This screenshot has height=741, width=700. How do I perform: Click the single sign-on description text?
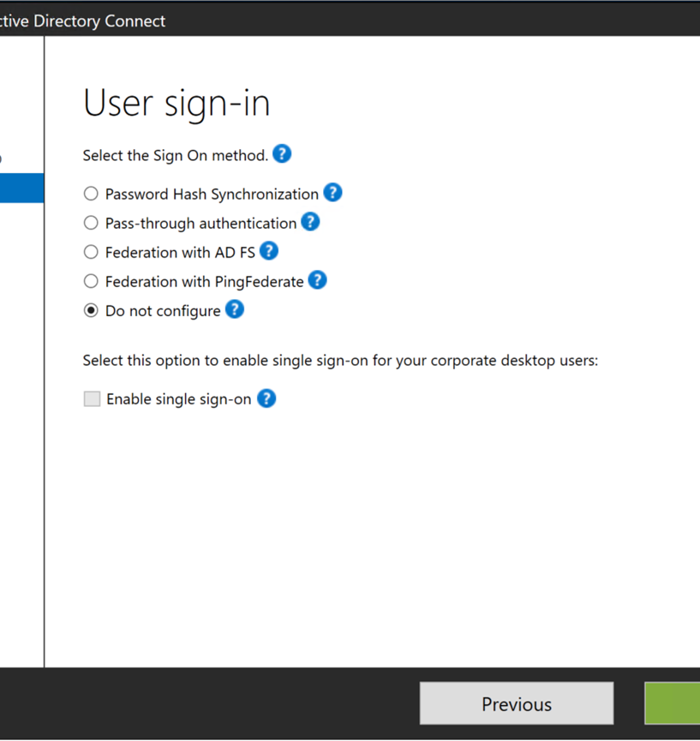(x=340, y=360)
